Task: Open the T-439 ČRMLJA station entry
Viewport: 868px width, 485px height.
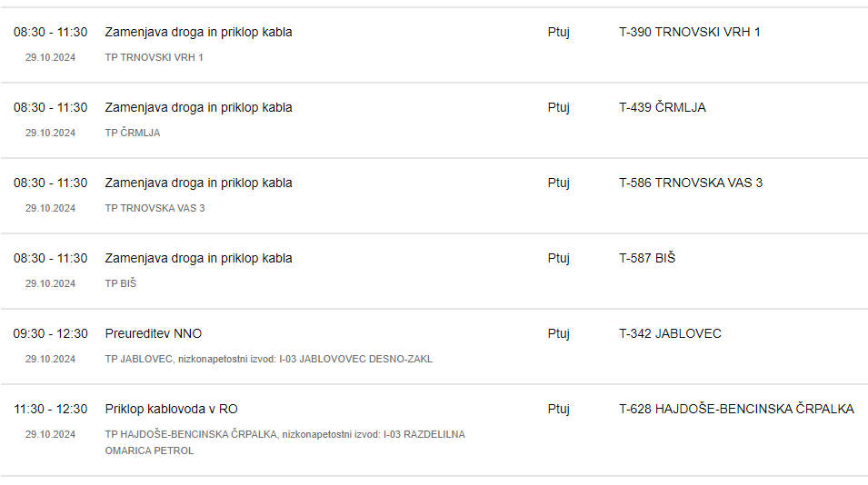Action: click(x=662, y=107)
